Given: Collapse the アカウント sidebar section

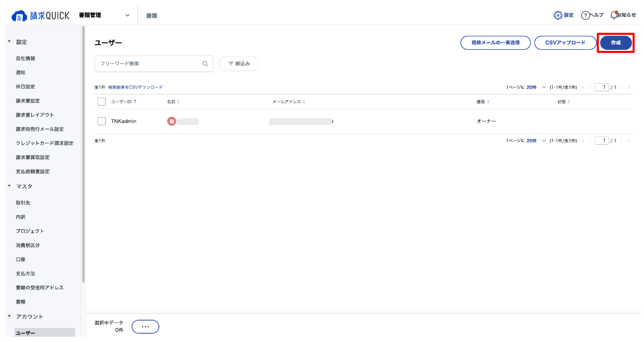Looking at the screenshot, I should (x=9, y=317).
